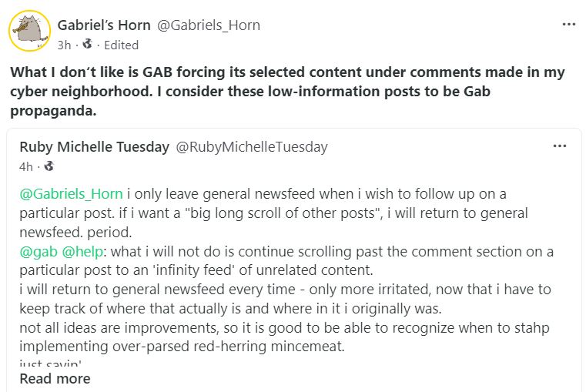Screen dimensions: 586x392
Task: Click the globe visibility icon beside 4h
Action: click(49, 166)
